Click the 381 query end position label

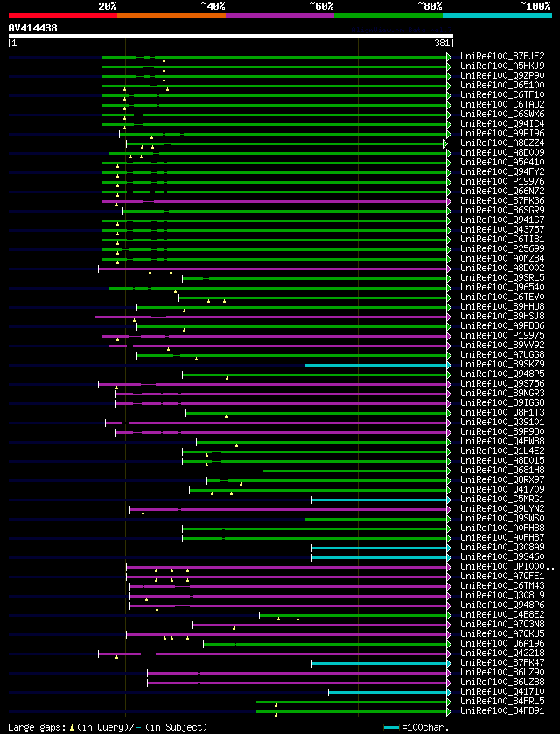(443, 44)
